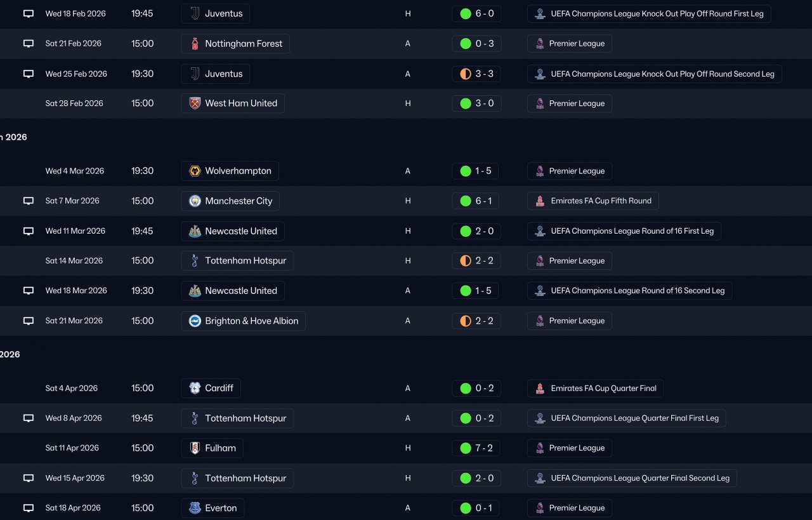Screen dimensions: 812x520
Task: Click the Manchester City club badge
Action: click(x=195, y=201)
